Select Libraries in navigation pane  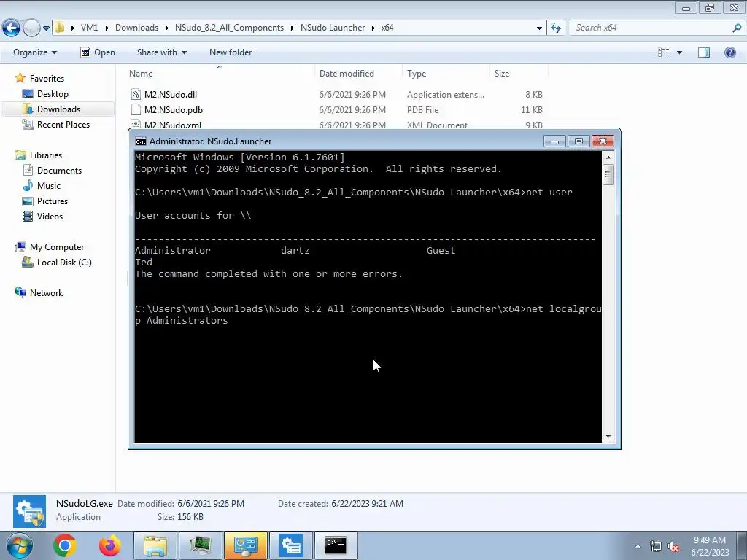pos(46,155)
